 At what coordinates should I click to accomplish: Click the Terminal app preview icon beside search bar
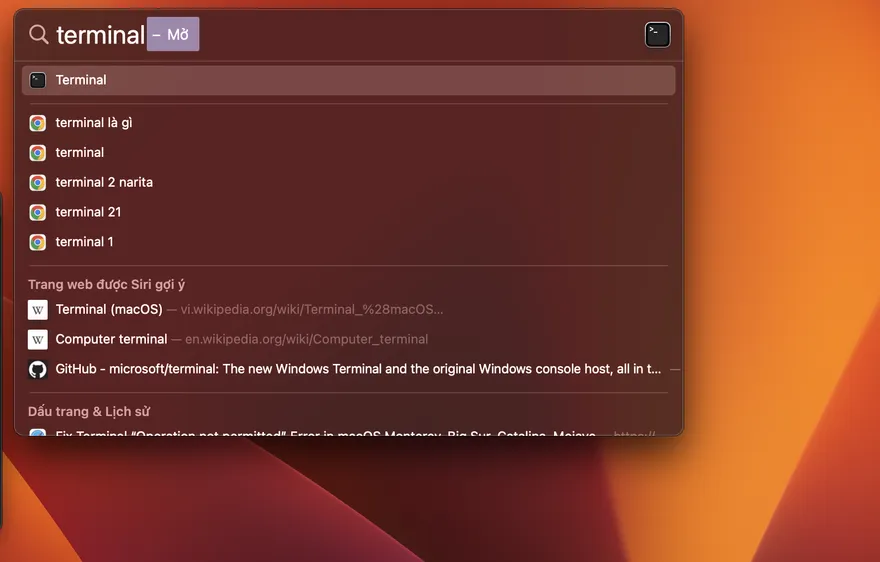[657, 35]
